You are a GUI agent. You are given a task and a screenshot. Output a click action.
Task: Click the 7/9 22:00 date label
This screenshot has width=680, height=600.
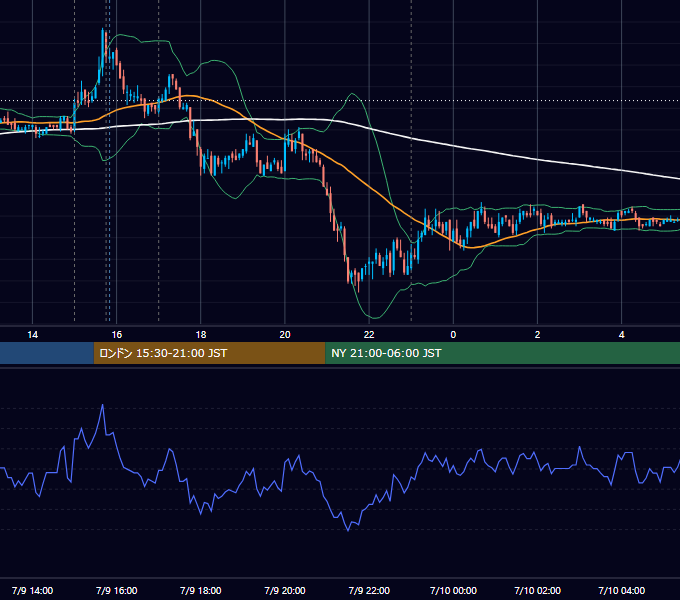369,590
